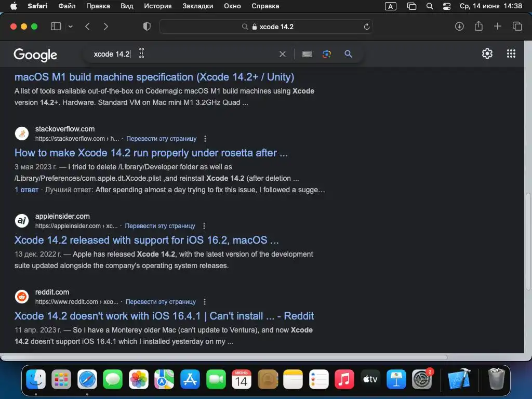
Task: Open the Вид menu
Action: click(127, 6)
